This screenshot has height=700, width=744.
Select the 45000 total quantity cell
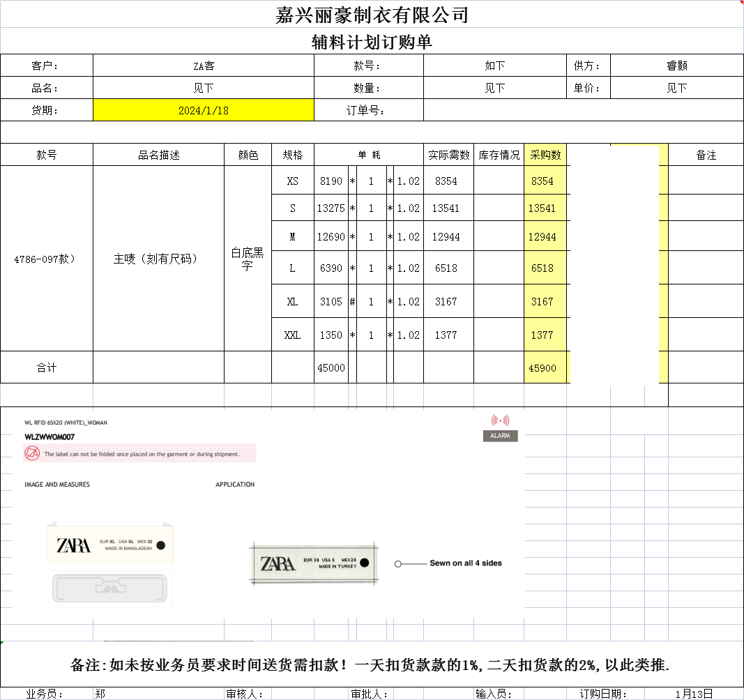331,367
